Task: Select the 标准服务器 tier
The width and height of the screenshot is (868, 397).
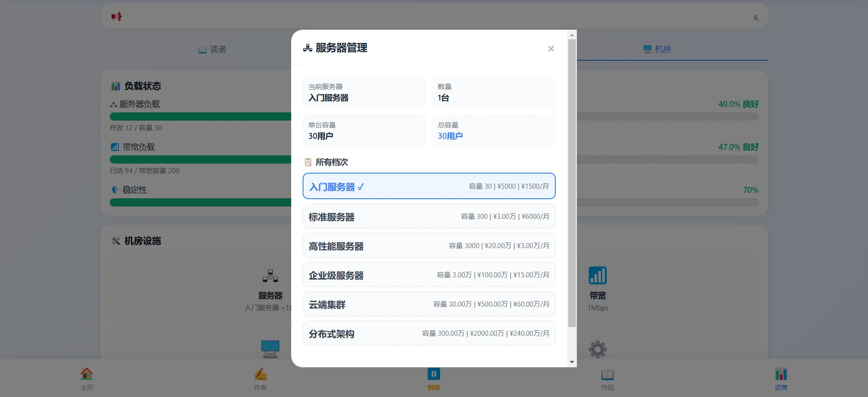Action: tap(429, 216)
